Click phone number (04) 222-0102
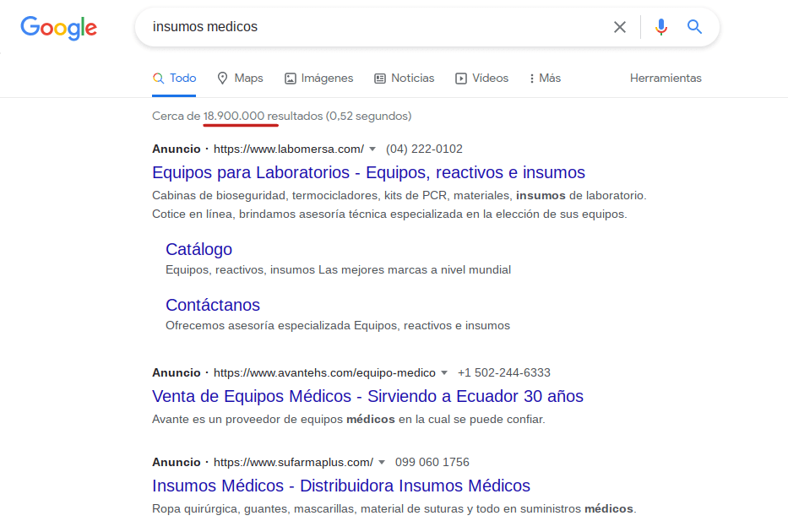The image size is (788, 532). tap(424, 149)
